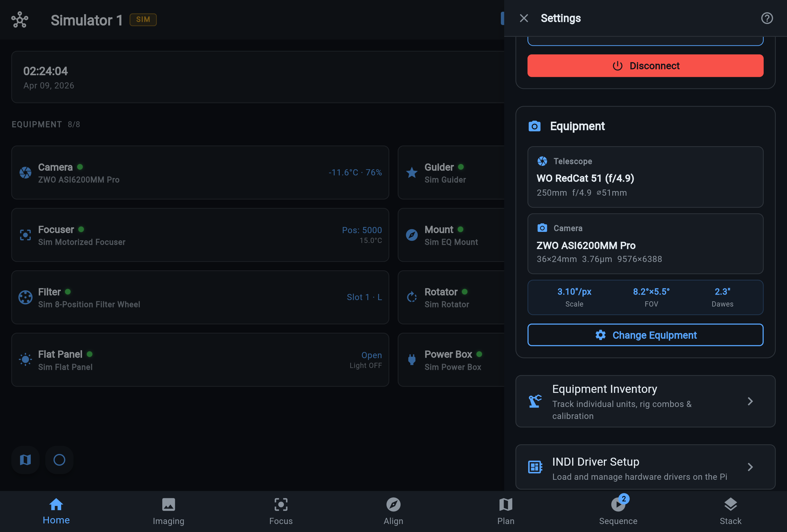Expand Equipment Inventory chevron arrow
Screen dimensions: 787x532
coord(750,401)
